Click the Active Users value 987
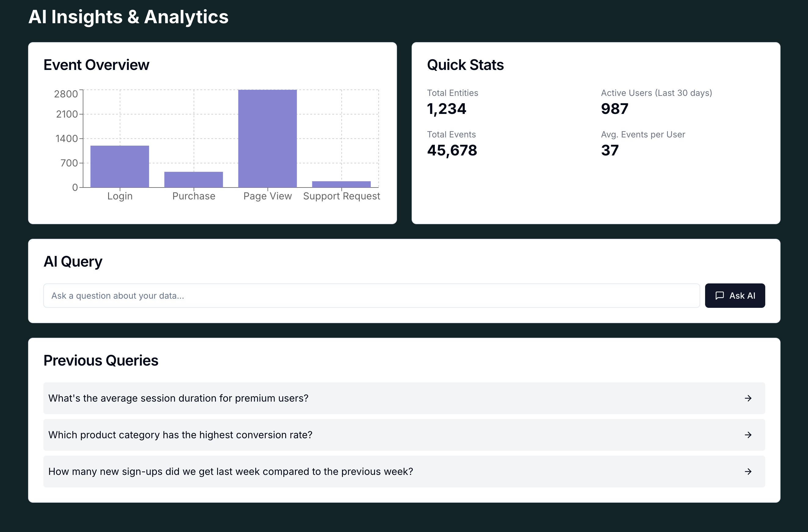Screen dimensions: 808x532 [x=614, y=109]
